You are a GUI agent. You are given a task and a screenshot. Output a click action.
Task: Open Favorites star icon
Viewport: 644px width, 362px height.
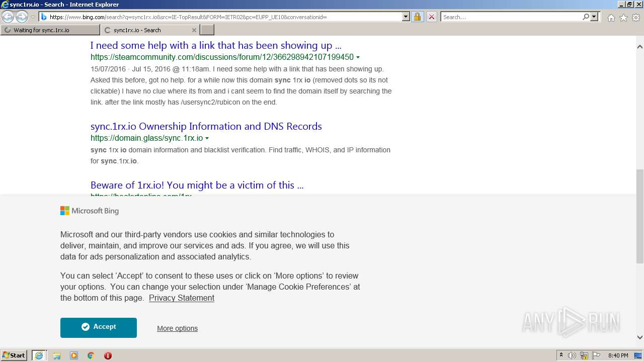tap(623, 18)
